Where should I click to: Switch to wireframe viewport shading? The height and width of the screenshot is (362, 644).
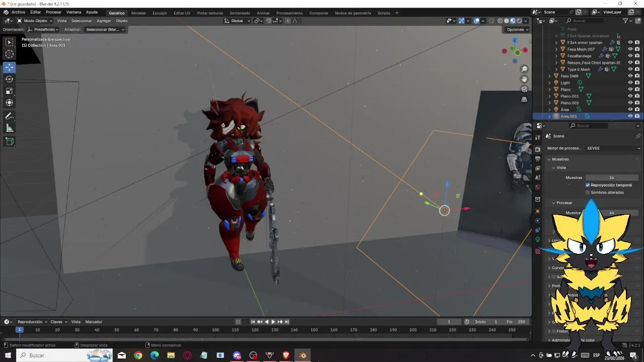[500, 21]
